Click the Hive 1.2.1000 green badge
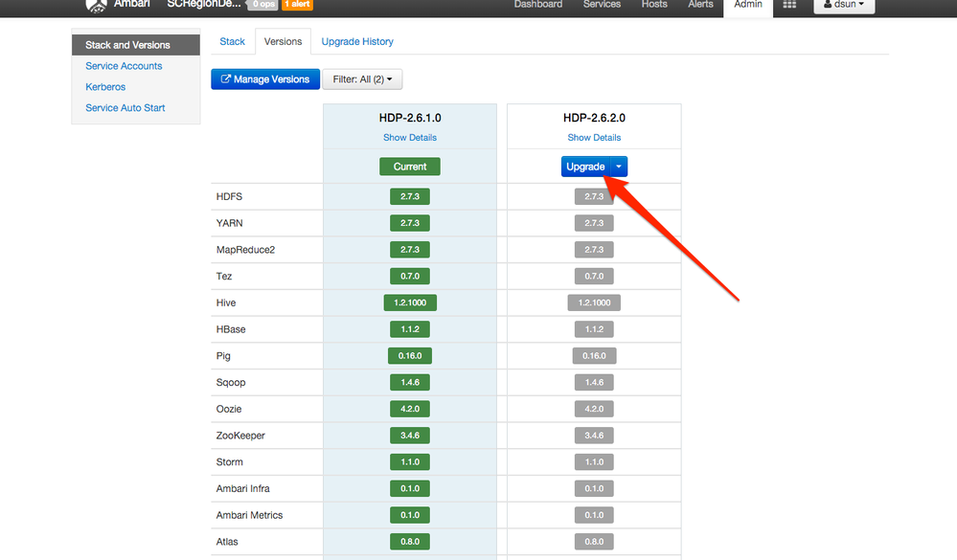The height and width of the screenshot is (560, 957). point(410,302)
